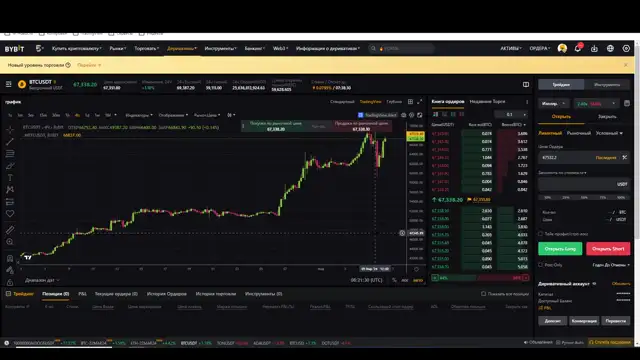Switch to the Depth chart view
Viewport: 640px width, 360px height.
click(394, 102)
